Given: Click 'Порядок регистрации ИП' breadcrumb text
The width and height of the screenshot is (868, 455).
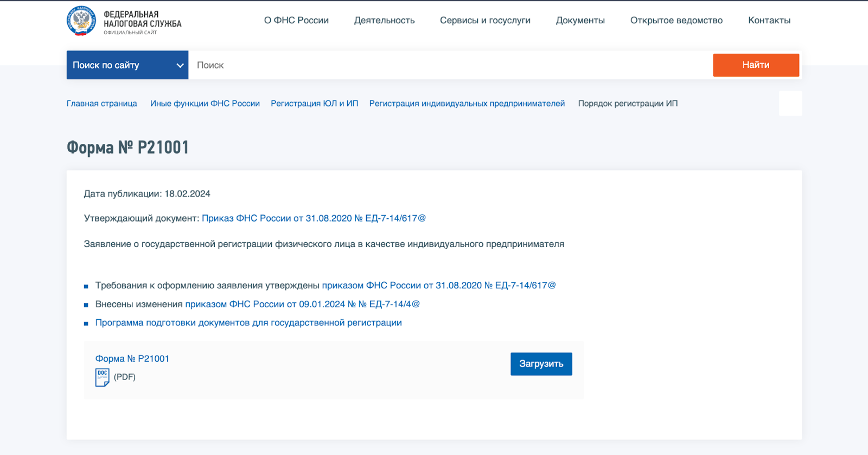Looking at the screenshot, I should coord(628,104).
